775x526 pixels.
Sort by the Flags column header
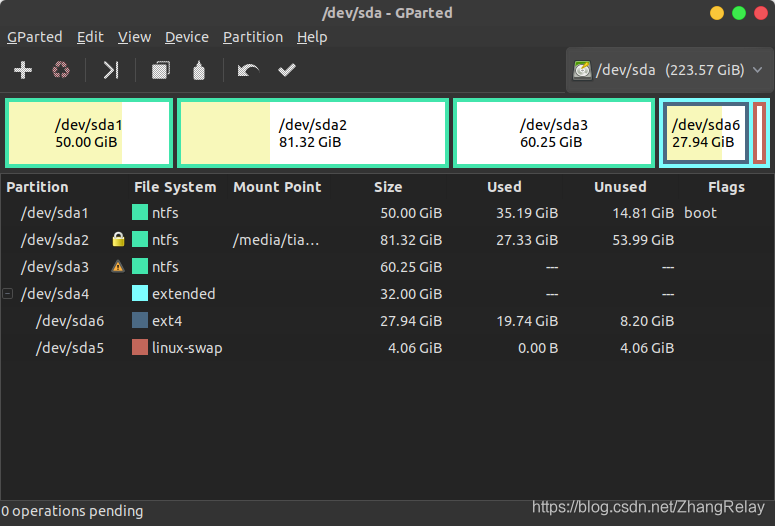click(726, 187)
